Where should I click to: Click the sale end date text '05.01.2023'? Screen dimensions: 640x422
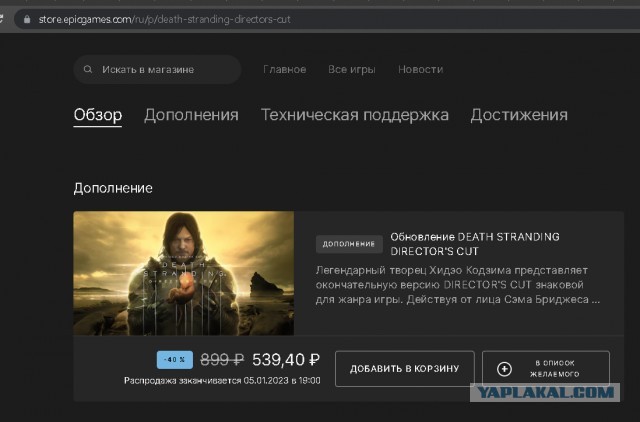pyautogui.click(x=266, y=381)
